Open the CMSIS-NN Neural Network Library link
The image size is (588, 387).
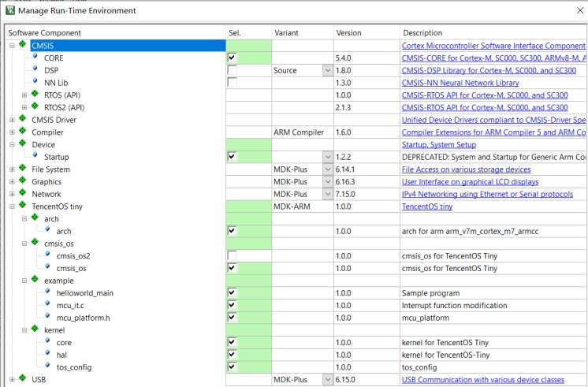pyautogui.click(x=460, y=83)
